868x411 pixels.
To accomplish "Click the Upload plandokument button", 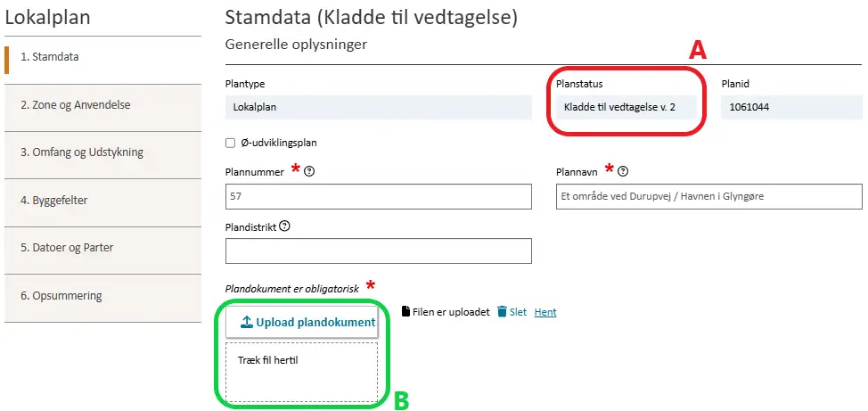I will 302,322.
